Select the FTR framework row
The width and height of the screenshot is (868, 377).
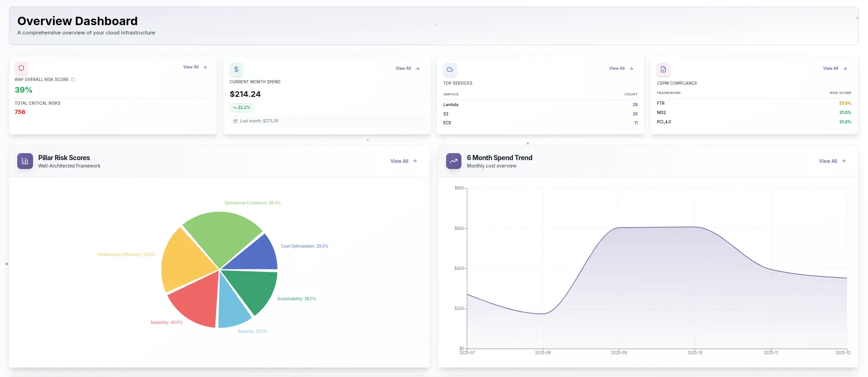(x=754, y=103)
